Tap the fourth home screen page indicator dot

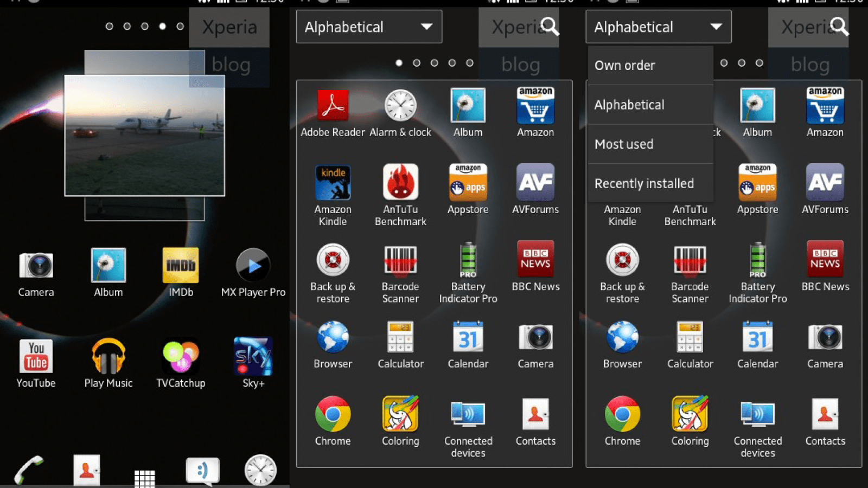162,25
